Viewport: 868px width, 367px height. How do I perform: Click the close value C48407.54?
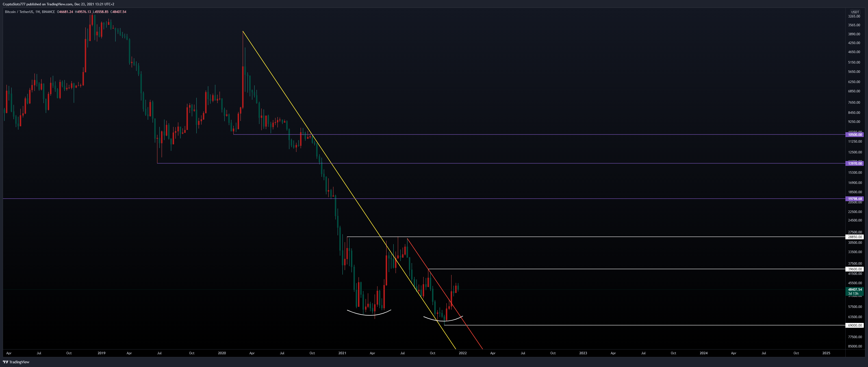coord(119,12)
